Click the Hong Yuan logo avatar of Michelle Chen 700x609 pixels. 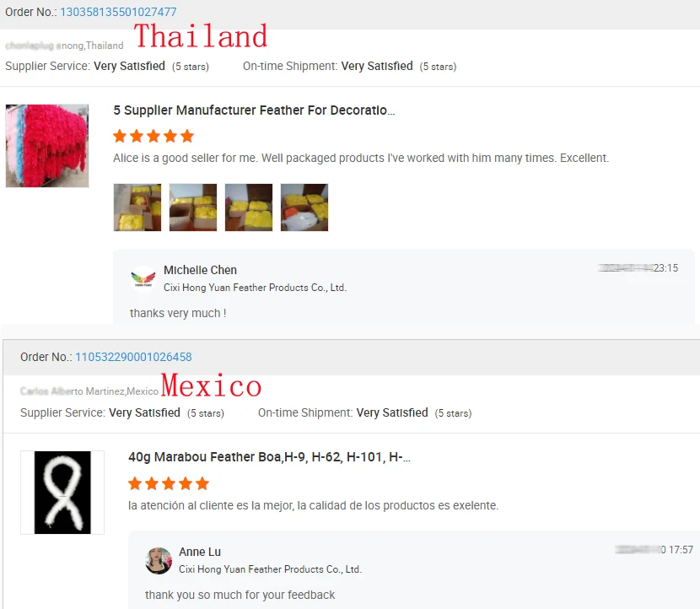click(x=143, y=278)
